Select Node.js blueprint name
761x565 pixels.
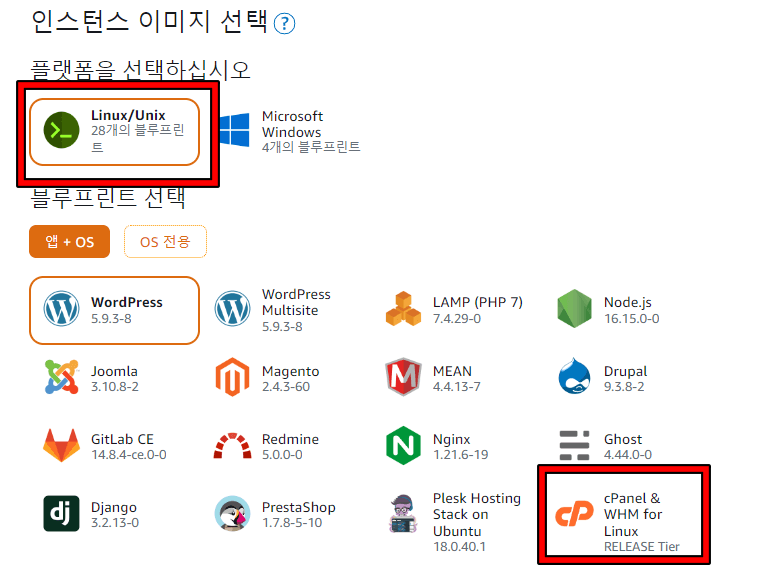click(x=628, y=302)
